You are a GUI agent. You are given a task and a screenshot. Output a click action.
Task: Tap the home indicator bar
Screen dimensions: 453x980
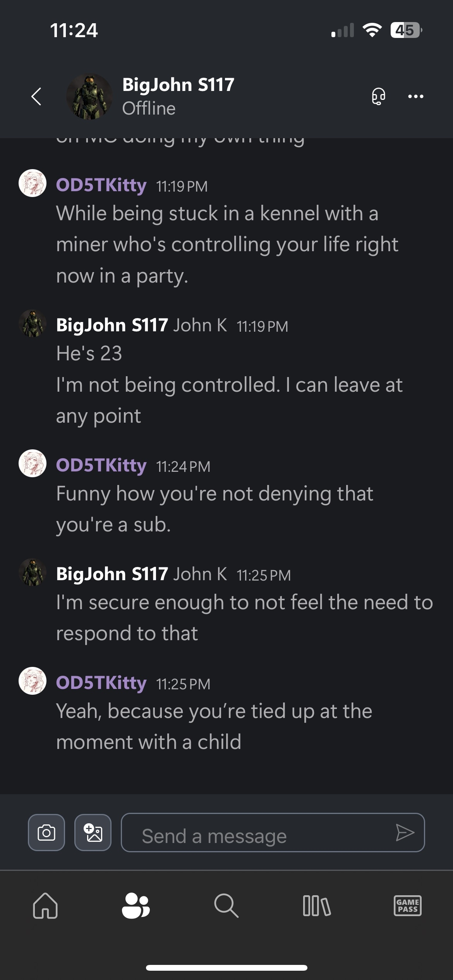(226, 968)
